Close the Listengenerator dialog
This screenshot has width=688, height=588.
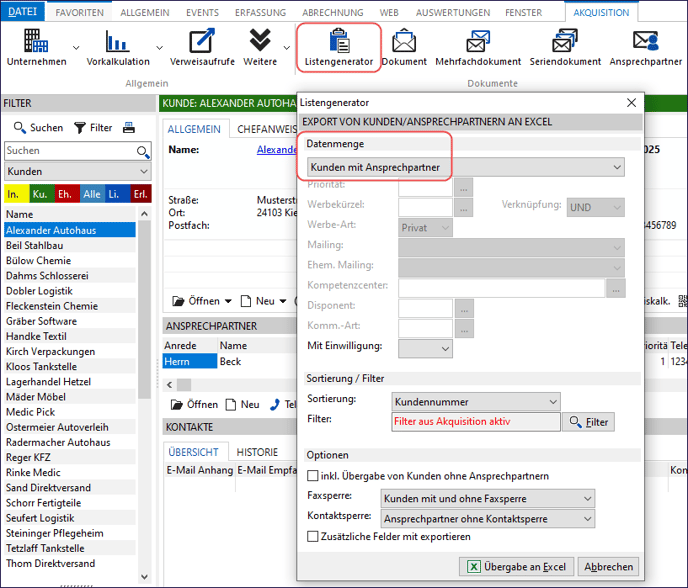pyautogui.click(x=631, y=103)
